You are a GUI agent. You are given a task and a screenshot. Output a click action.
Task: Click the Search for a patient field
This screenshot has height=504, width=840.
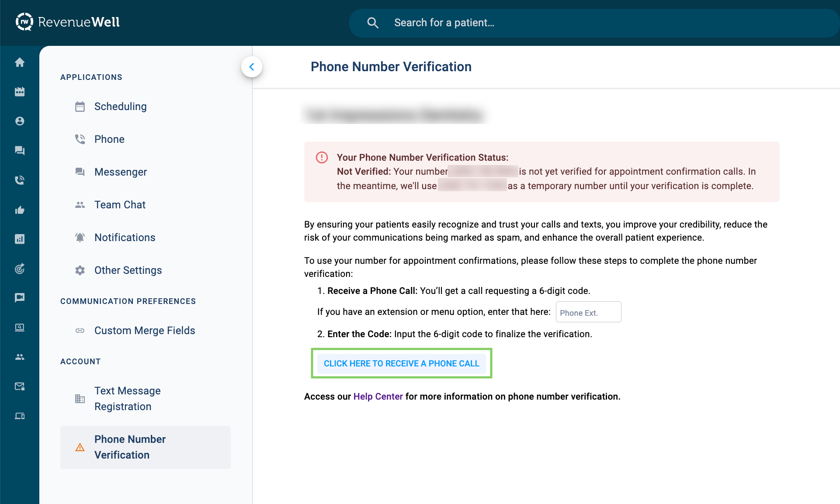[568, 23]
